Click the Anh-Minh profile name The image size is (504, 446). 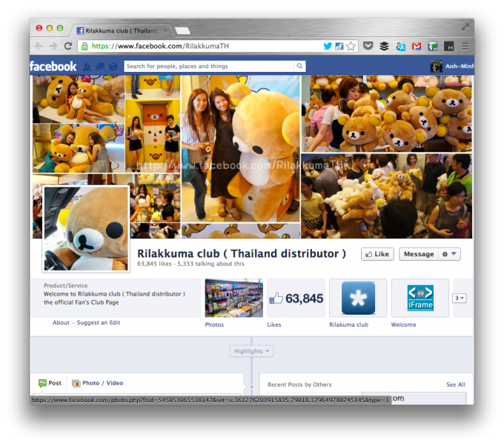[460, 66]
